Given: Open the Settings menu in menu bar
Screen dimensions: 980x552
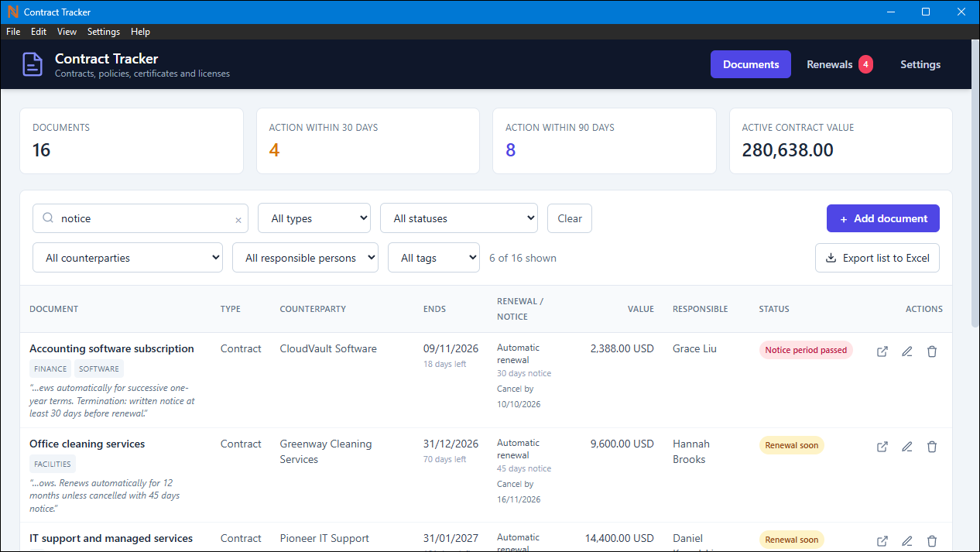Looking at the screenshot, I should pos(104,32).
